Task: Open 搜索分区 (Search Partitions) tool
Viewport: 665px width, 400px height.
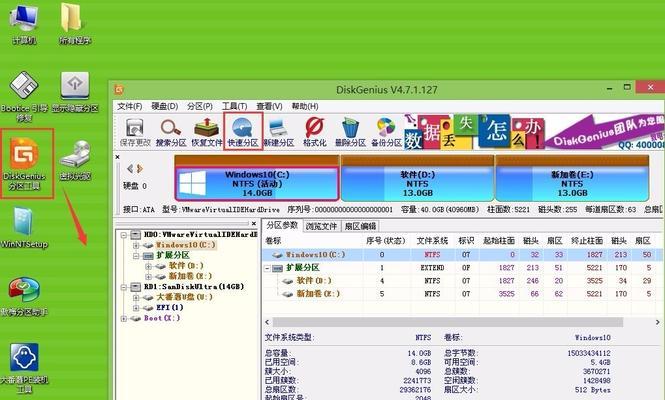Action: point(170,131)
